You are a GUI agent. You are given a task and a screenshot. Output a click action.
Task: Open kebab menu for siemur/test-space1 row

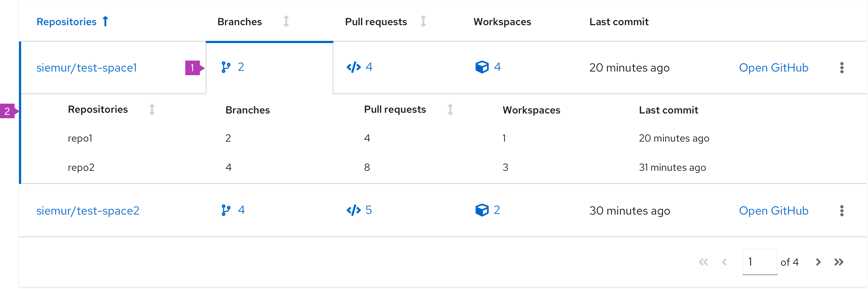click(x=842, y=68)
